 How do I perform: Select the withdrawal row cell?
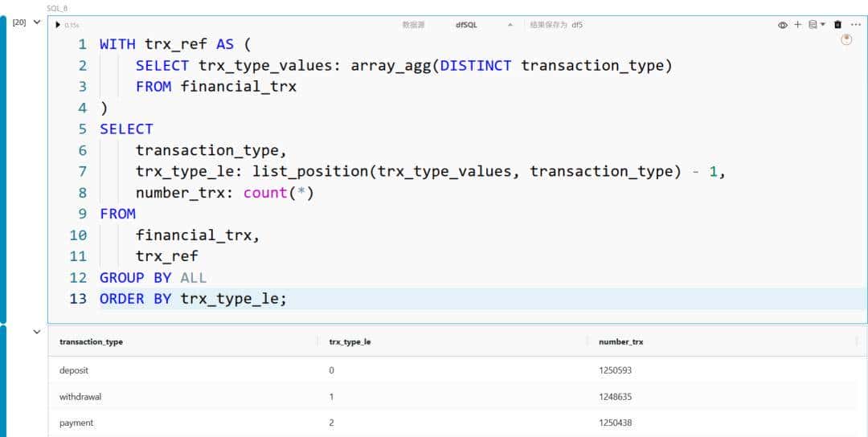pos(80,397)
